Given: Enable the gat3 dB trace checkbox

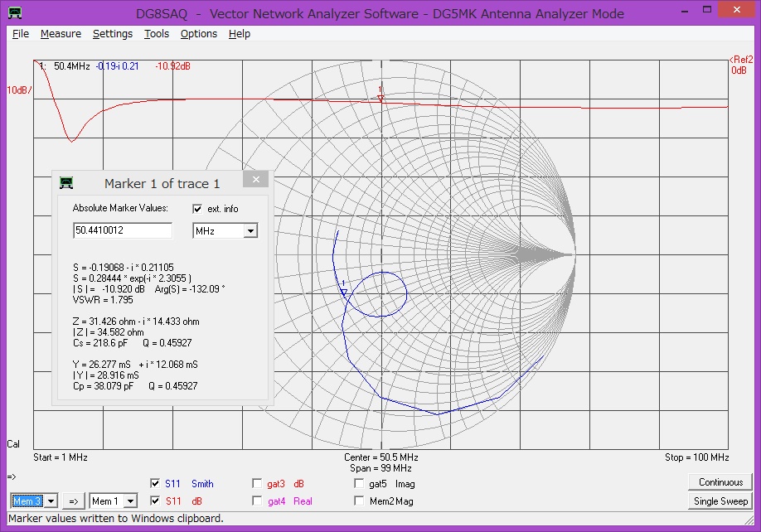Looking at the screenshot, I should 257,483.
